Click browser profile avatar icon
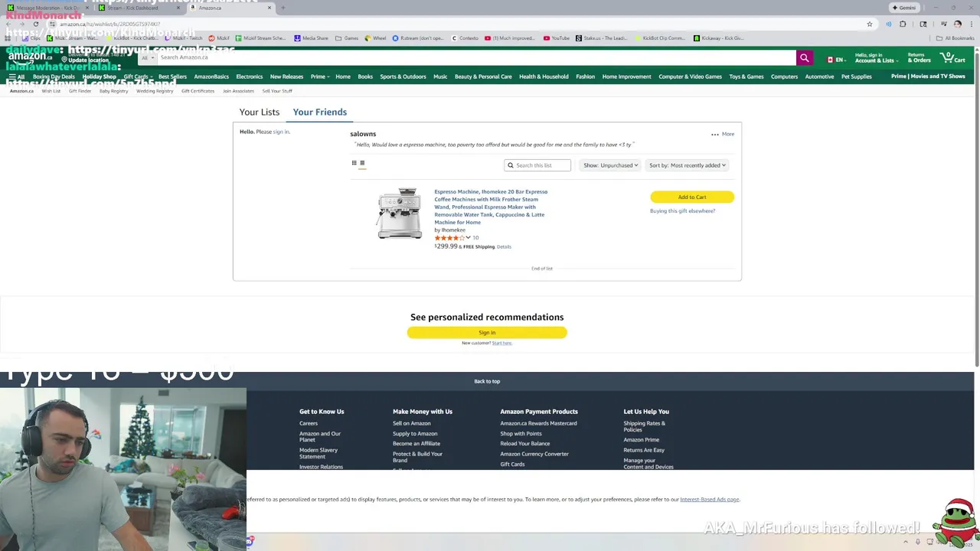 coord(957,24)
